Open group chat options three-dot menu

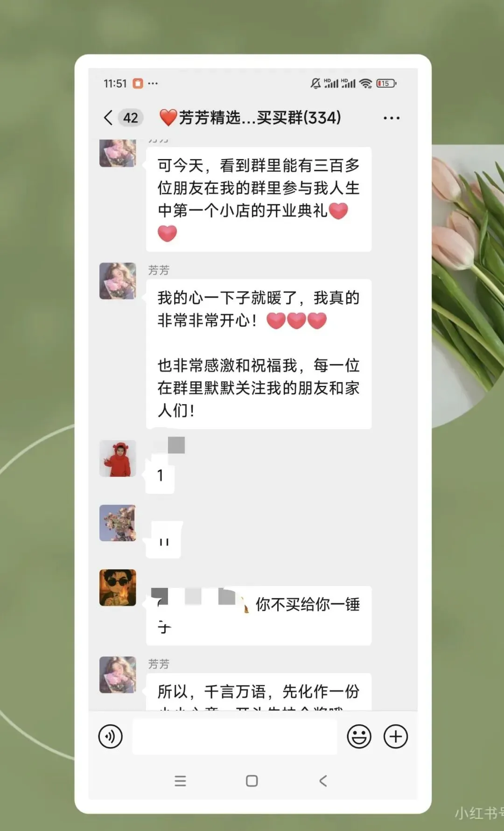tap(391, 118)
